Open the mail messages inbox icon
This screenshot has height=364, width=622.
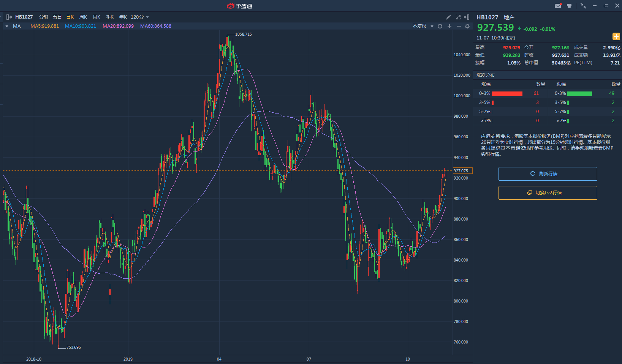coord(558,6)
